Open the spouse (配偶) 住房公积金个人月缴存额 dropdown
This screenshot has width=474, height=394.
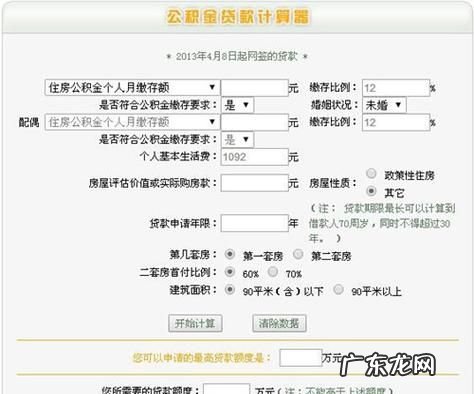pos(132,122)
